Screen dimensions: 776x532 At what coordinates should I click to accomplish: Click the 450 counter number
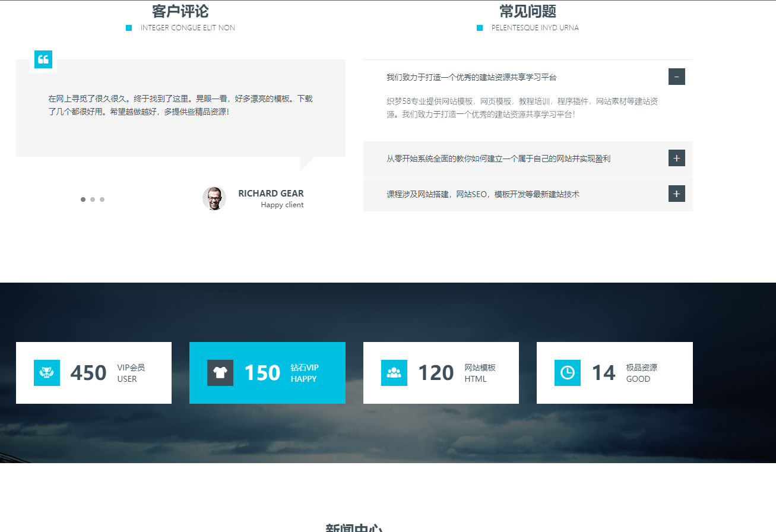coord(88,373)
